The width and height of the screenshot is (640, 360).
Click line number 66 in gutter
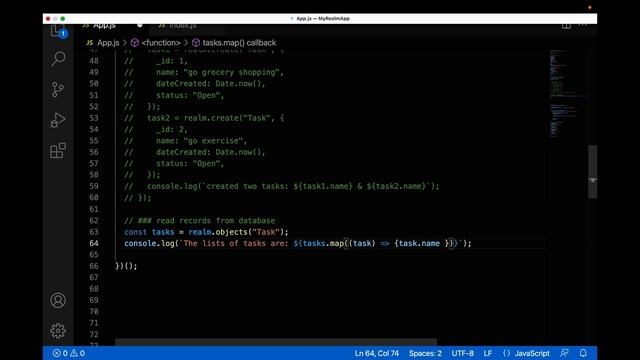coord(94,266)
